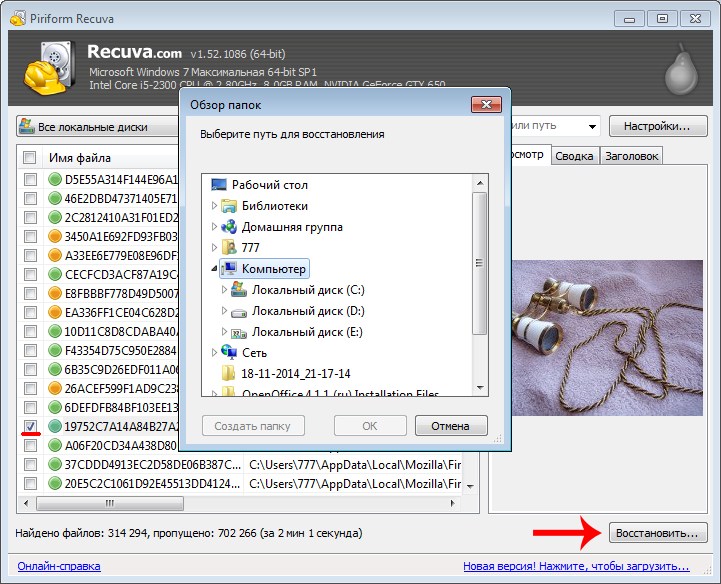Image resolution: width=721 pixels, height=584 pixels.
Task: Uncheck the file 19752C7A14A84B27A checkbox
Action: pos(30,426)
